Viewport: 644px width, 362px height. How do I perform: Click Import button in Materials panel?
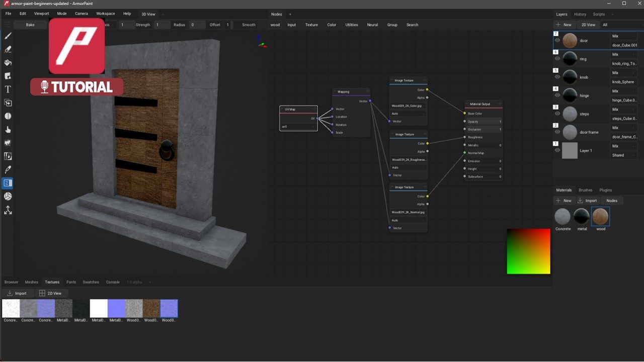point(587,201)
